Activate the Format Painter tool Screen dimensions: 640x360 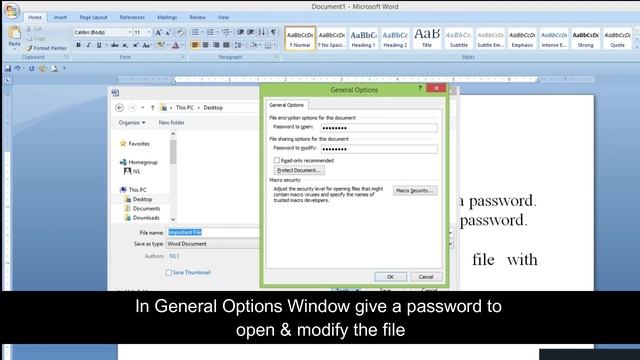(x=47, y=48)
